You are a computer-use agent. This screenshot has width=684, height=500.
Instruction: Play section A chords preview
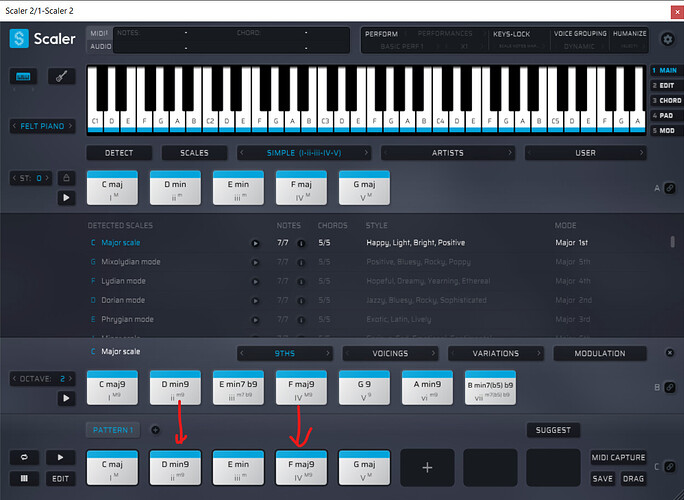[66, 198]
